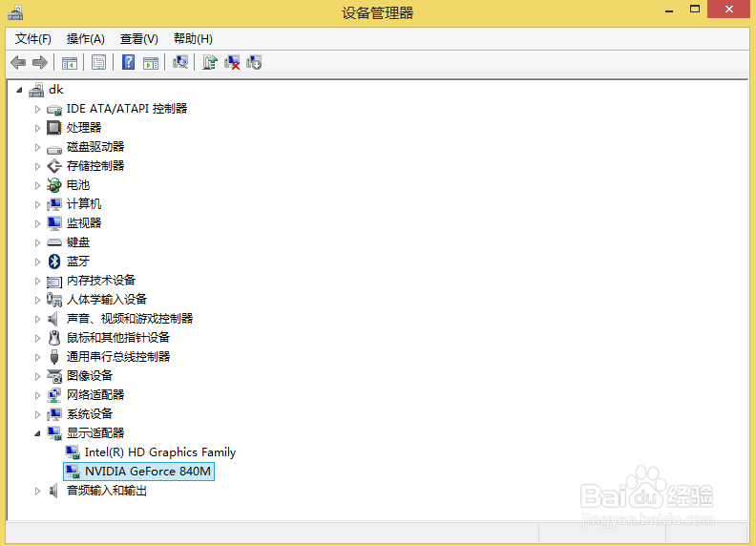Click the 电池 battery icon
756x546 pixels.
pyautogui.click(x=54, y=185)
